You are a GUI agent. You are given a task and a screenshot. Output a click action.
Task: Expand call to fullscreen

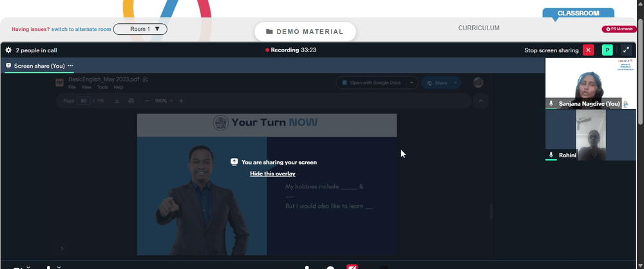[626, 50]
